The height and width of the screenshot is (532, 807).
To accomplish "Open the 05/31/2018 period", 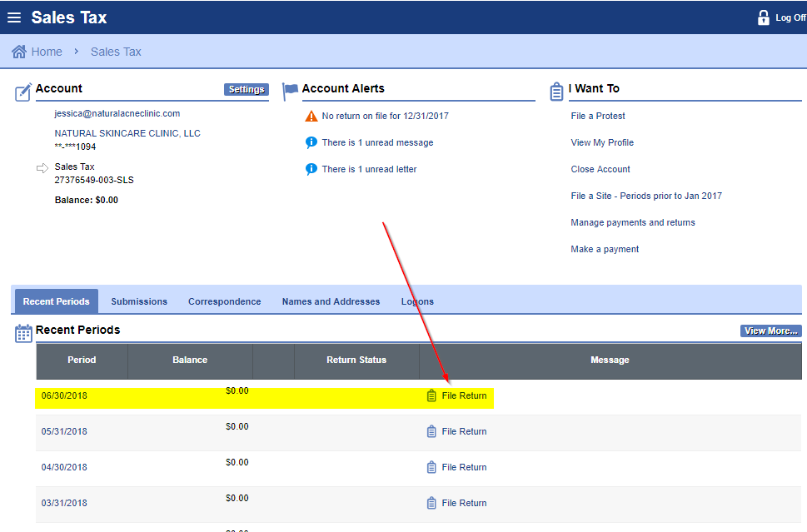I will 64,431.
